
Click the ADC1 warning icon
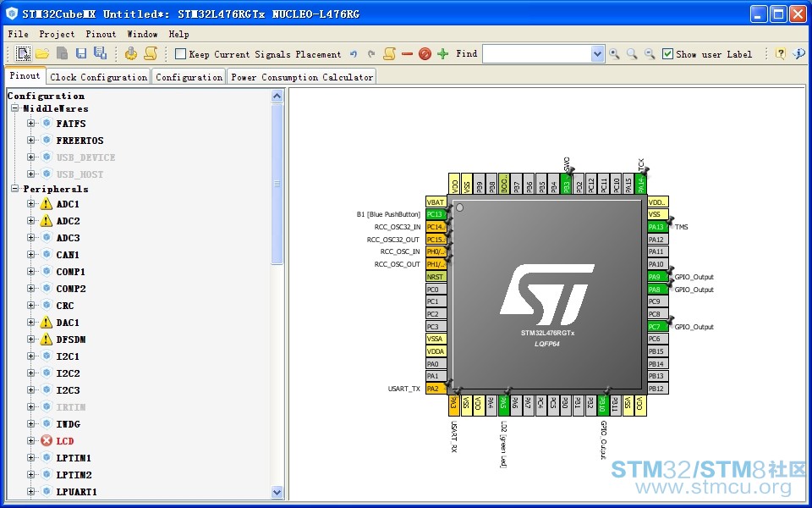pos(46,204)
